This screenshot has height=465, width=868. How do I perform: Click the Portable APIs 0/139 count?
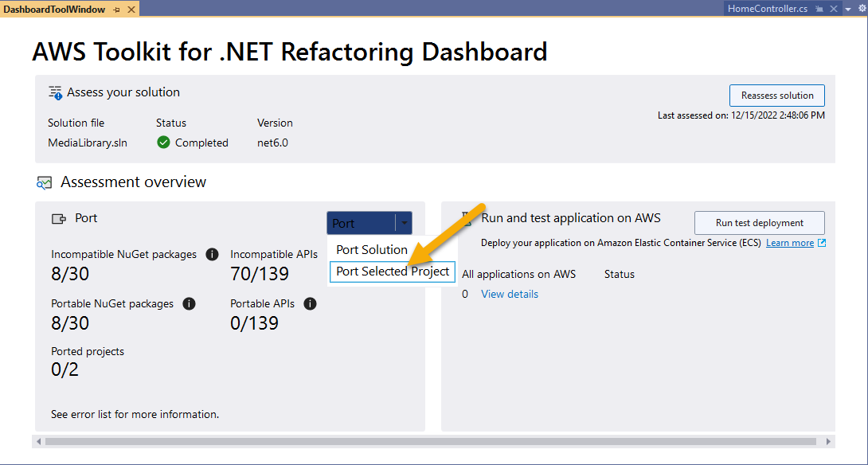pos(255,323)
